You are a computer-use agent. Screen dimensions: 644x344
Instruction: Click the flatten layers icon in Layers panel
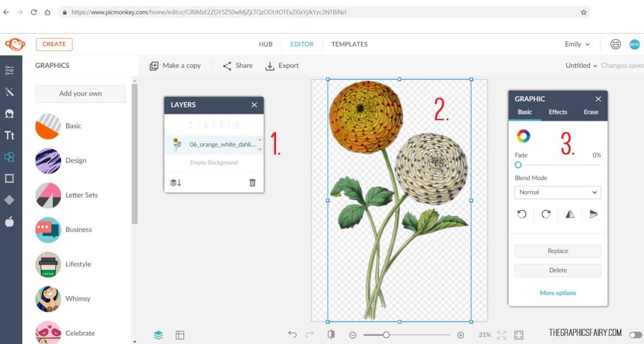coord(175,182)
